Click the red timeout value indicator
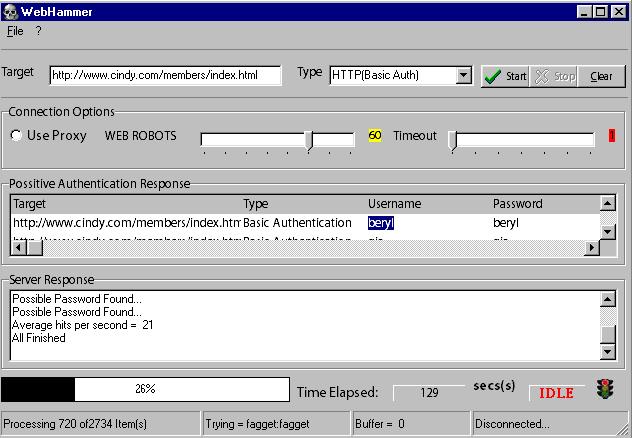The image size is (632, 438). point(611,136)
